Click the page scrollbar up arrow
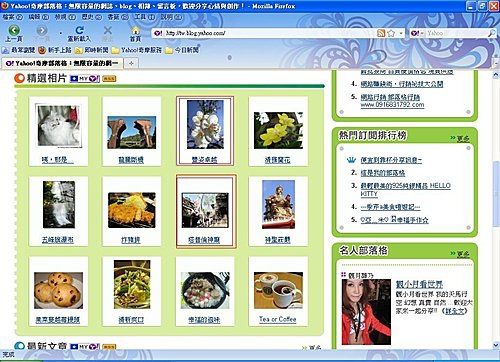Screen dimensions: 500x362 point(495,75)
